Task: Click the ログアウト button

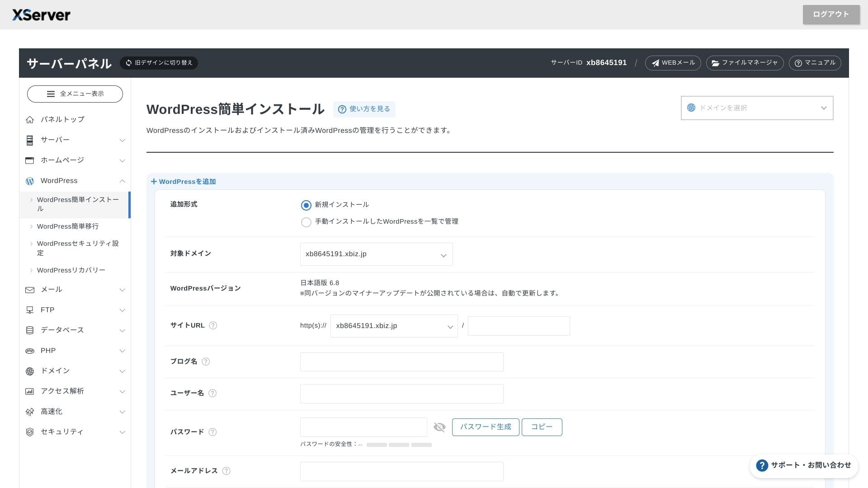Action: (x=831, y=14)
